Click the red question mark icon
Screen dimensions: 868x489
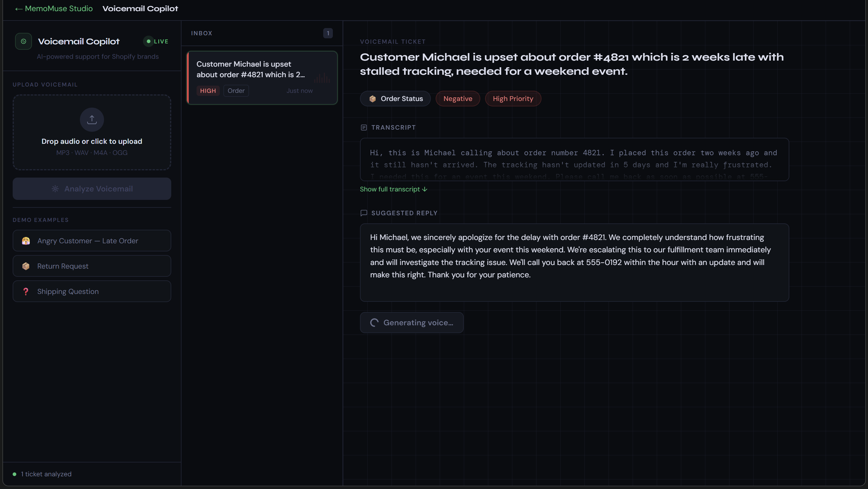26,291
